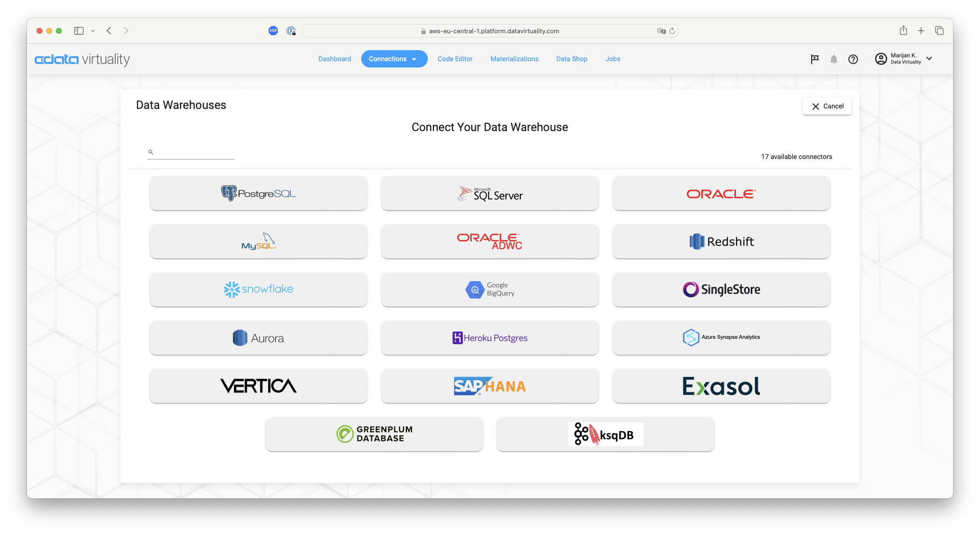Click the help question mark icon
This screenshot has height=534, width=980.
[x=853, y=59]
